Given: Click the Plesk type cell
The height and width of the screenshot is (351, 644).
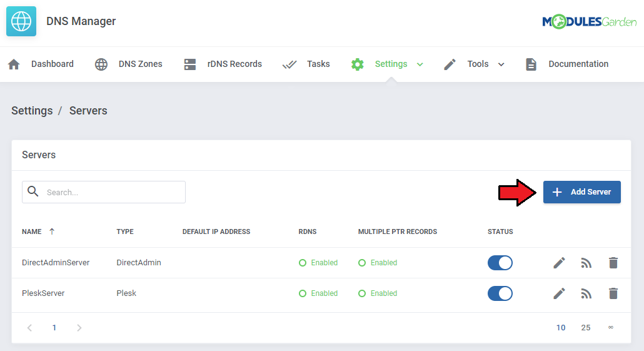Looking at the screenshot, I should pos(126,293).
